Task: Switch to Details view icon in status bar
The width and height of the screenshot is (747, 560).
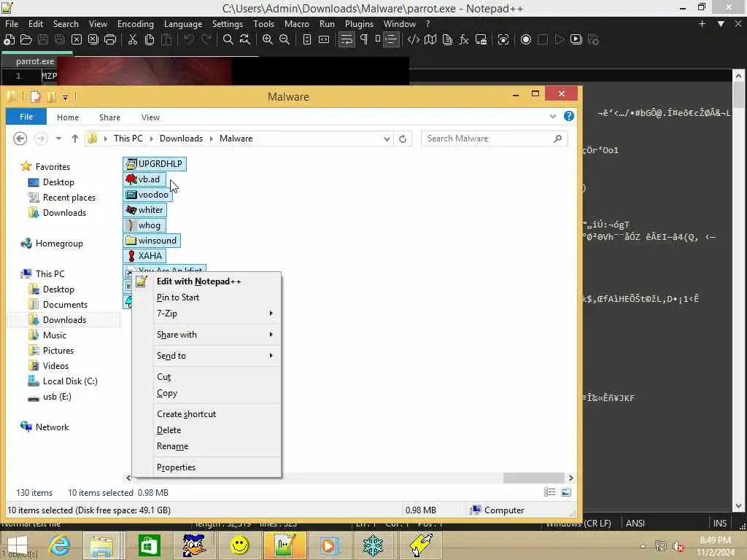Action: coord(550,492)
